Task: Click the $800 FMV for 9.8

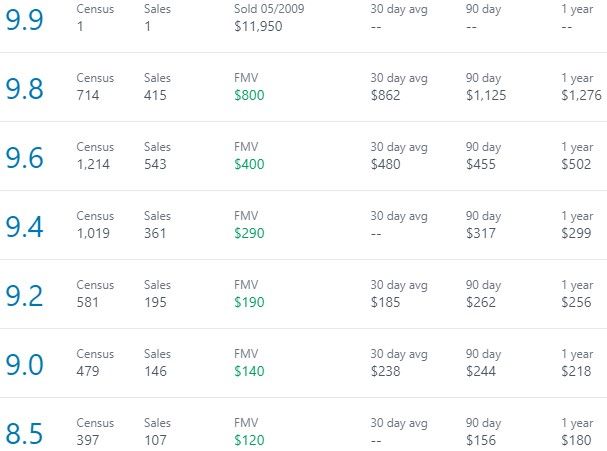Action: [249, 95]
